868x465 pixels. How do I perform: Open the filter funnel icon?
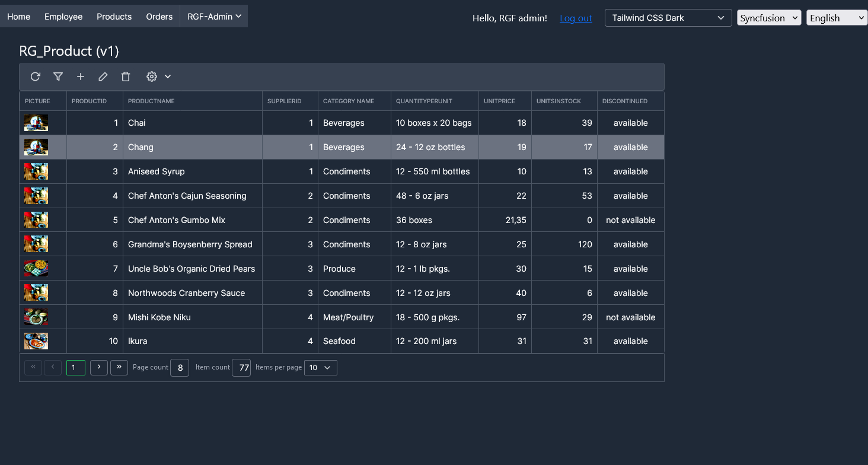click(x=58, y=77)
